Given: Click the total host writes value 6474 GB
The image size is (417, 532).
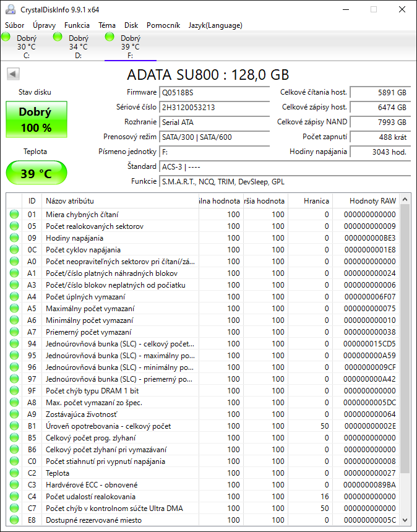Looking at the screenshot, I should tap(380, 108).
